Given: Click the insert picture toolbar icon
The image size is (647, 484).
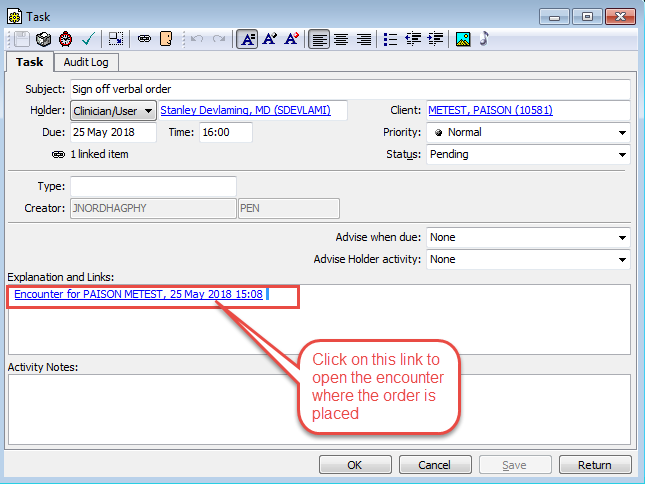Looking at the screenshot, I should 463,39.
